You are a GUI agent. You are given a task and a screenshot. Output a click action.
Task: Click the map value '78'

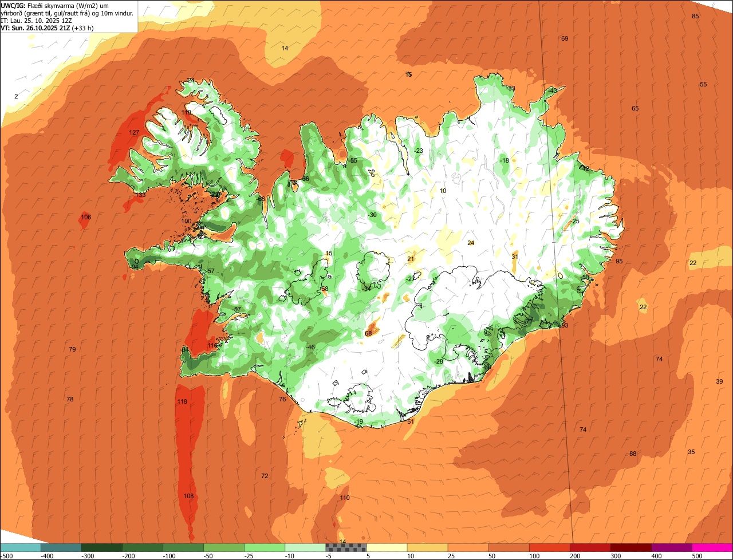pyautogui.click(x=70, y=399)
